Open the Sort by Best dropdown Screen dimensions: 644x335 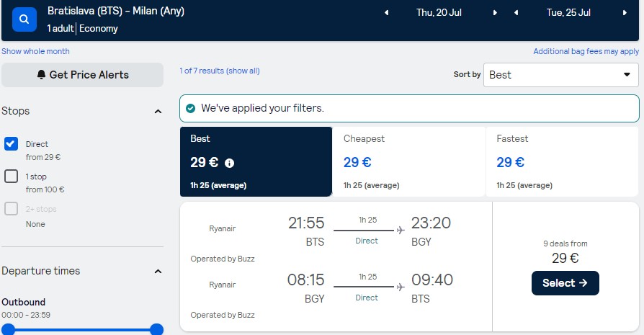pos(560,75)
